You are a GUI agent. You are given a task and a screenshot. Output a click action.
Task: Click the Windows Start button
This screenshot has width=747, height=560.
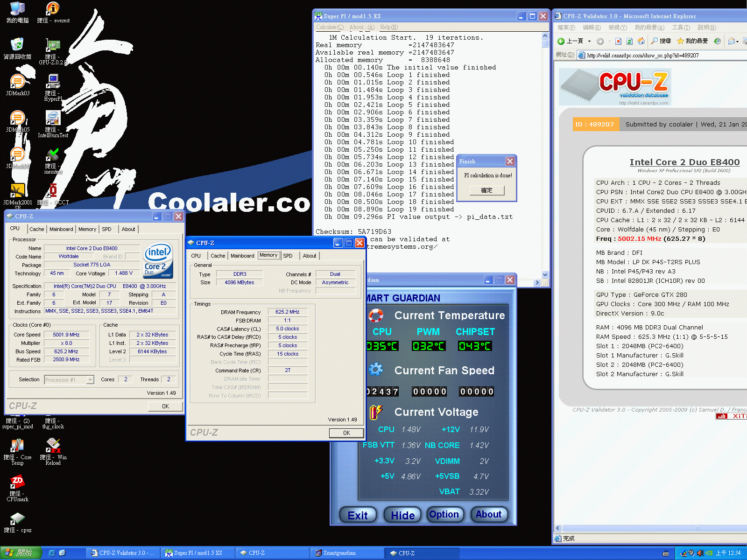pos(21,553)
